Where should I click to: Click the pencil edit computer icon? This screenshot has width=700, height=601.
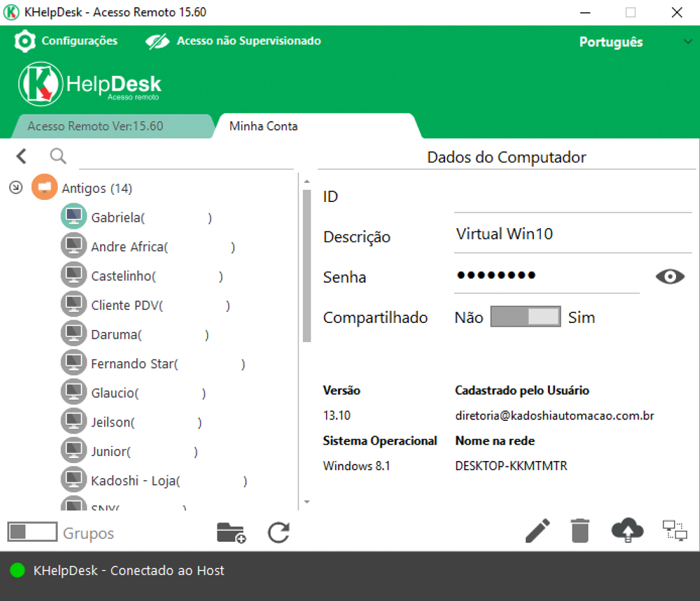coord(538,531)
